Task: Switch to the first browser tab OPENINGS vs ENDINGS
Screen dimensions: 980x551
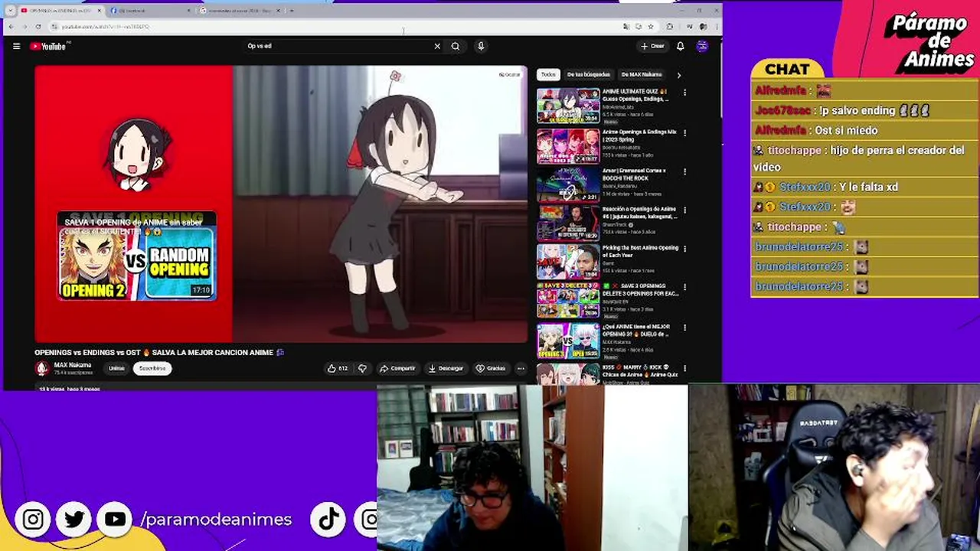Action: tap(60, 11)
